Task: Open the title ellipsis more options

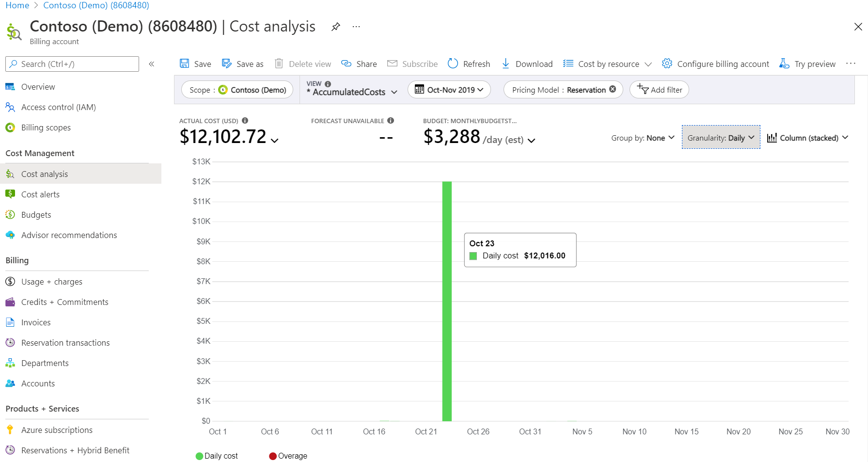Action: (356, 27)
